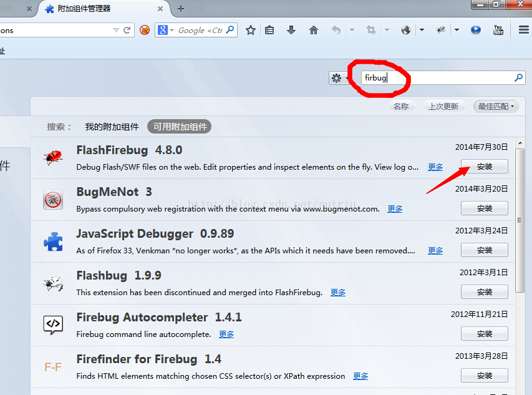Image resolution: width=532 pixels, height=395 pixels.
Task: Install FlashFirebug 4.8.0
Action: [484, 166]
